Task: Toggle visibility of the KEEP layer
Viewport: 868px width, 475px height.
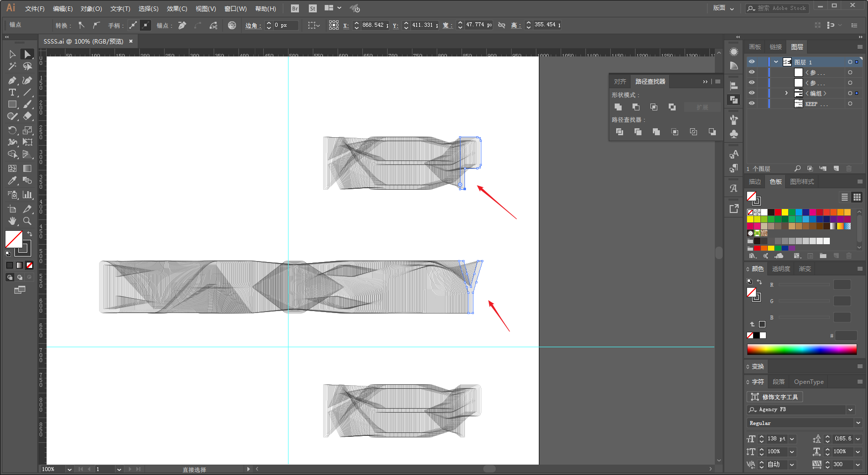Action: tap(752, 104)
